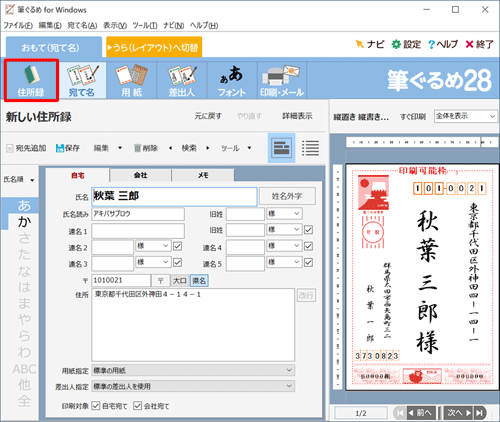Open the 全体を表示 zoom dropdown

pyautogui.click(x=465, y=116)
